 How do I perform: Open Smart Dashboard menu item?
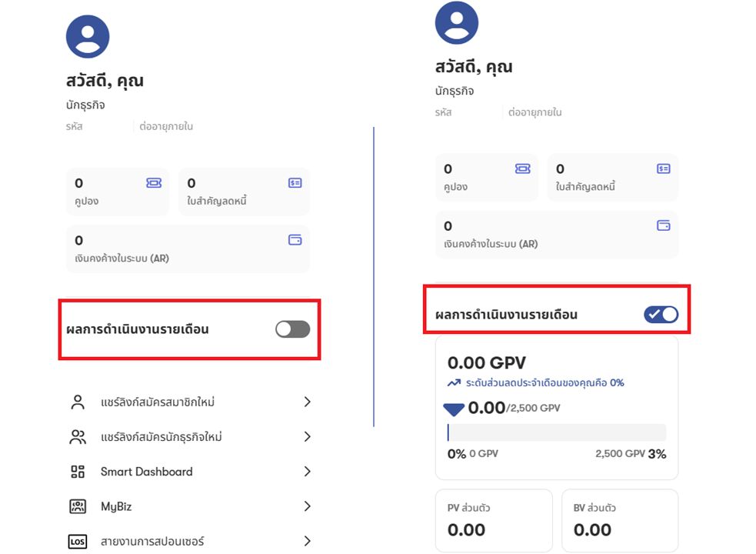pyautogui.click(x=189, y=472)
